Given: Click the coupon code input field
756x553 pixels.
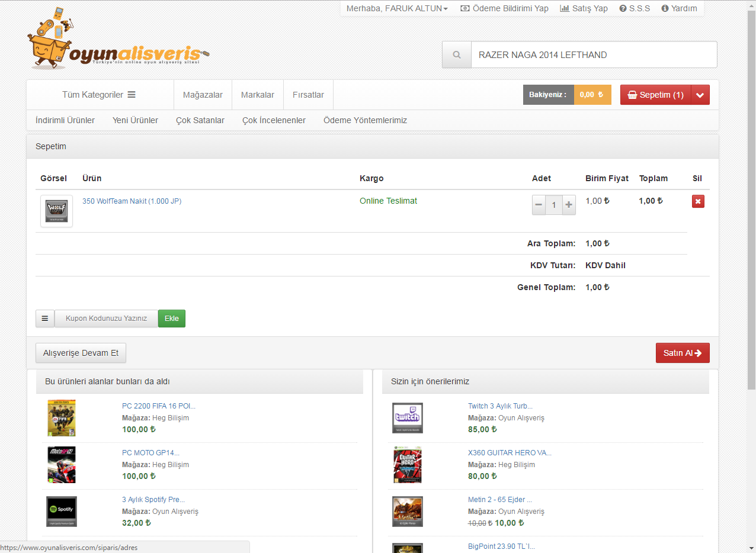Looking at the screenshot, I should click(x=106, y=319).
